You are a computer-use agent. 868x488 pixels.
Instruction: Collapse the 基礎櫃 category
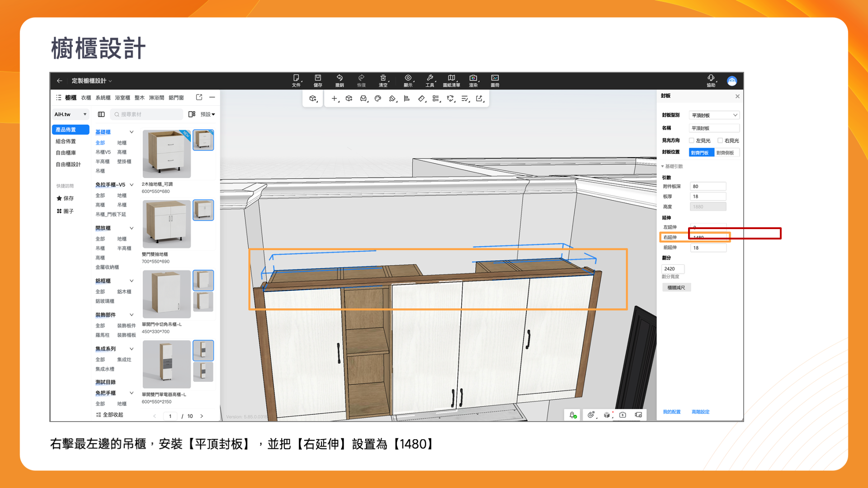tap(132, 132)
